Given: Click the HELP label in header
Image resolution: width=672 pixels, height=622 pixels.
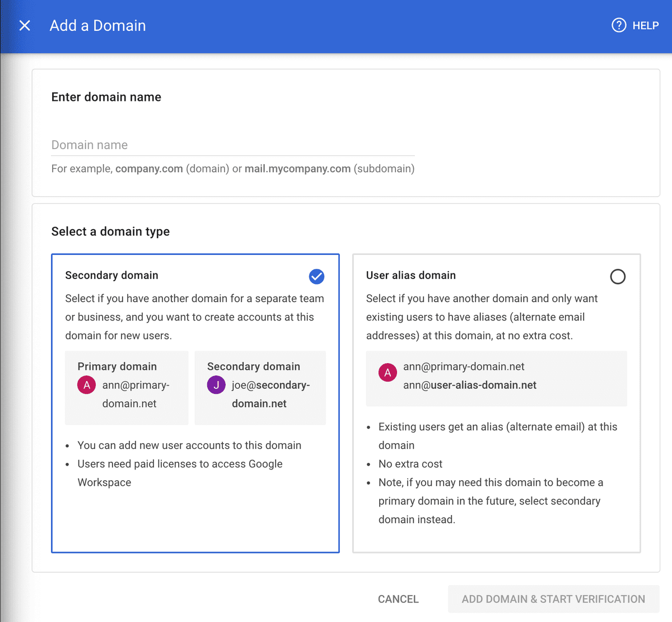Looking at the screenshot, I should point(646,26).
